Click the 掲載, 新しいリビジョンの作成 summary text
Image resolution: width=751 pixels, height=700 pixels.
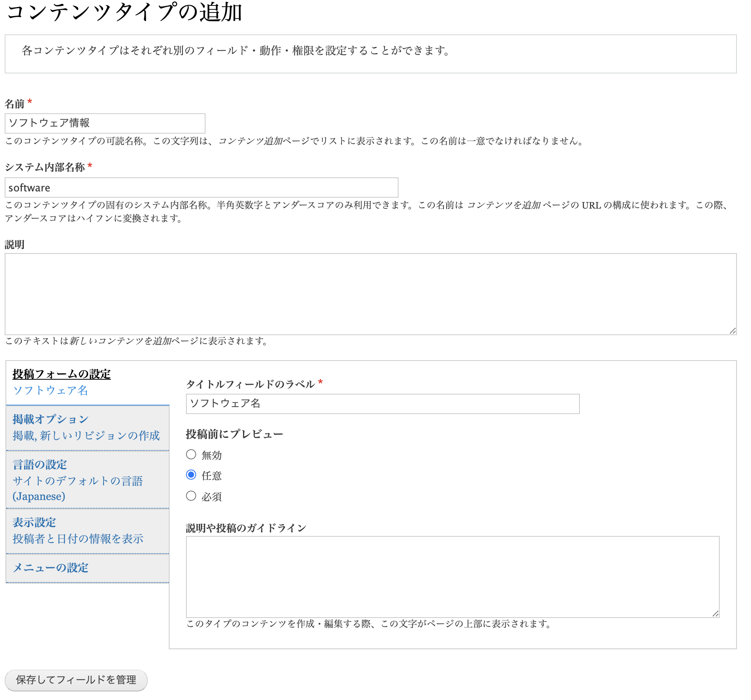[86, 436]
